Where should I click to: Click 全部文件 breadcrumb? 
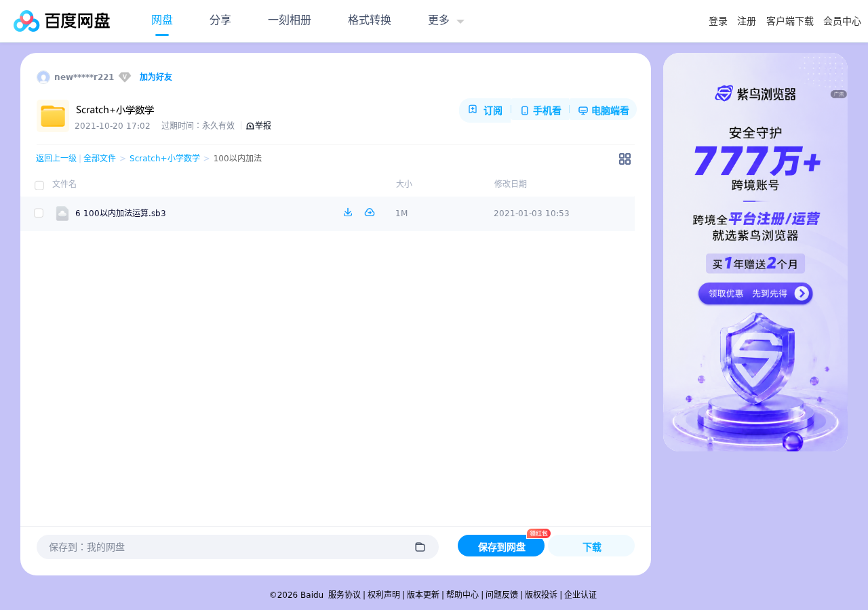100,159
